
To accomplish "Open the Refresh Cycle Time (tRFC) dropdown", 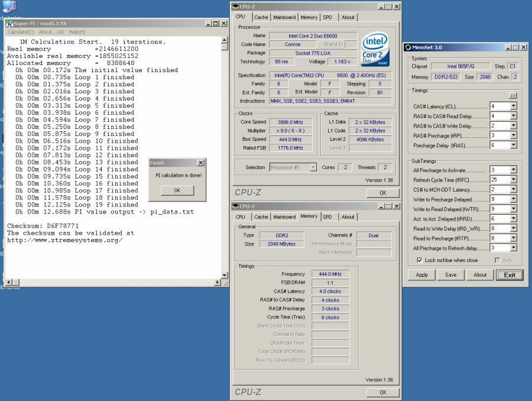I will tap(513, 180).
